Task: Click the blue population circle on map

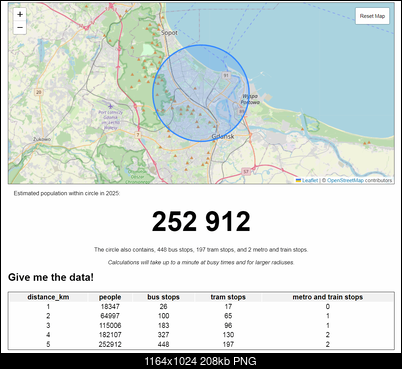Action: pyautogui.click(x=201, y=93)
